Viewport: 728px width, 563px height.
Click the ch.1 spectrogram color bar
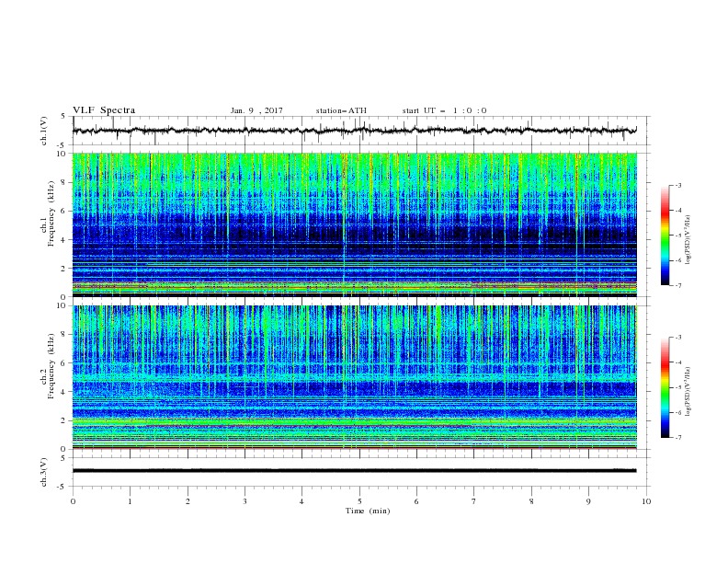point(665,236)
